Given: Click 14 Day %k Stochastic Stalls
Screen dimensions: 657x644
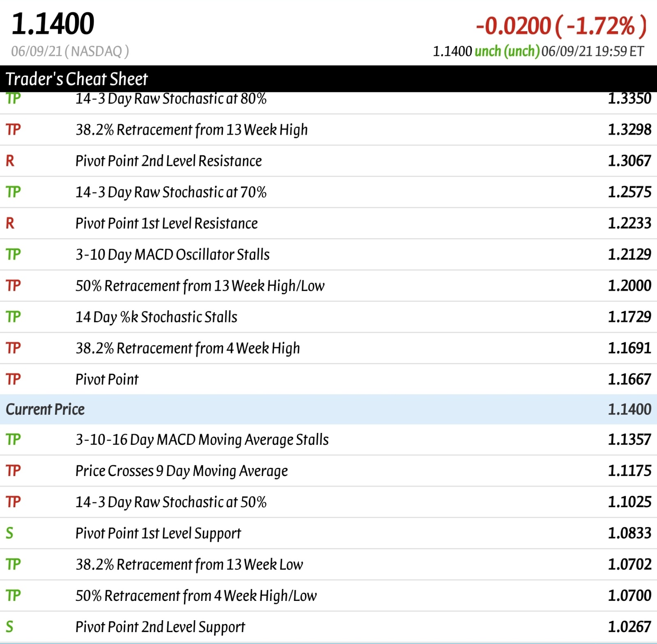Looking at the screenshot, I should 156,317.
